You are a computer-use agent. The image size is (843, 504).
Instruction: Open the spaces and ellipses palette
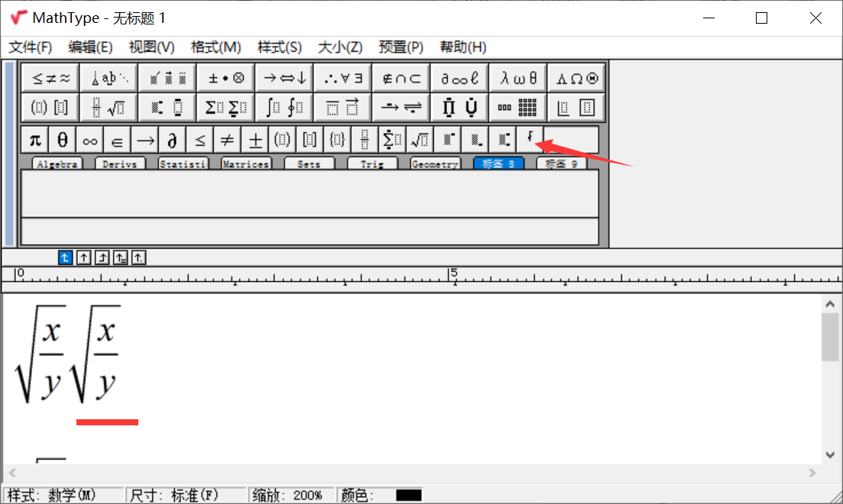coord(109,79)
